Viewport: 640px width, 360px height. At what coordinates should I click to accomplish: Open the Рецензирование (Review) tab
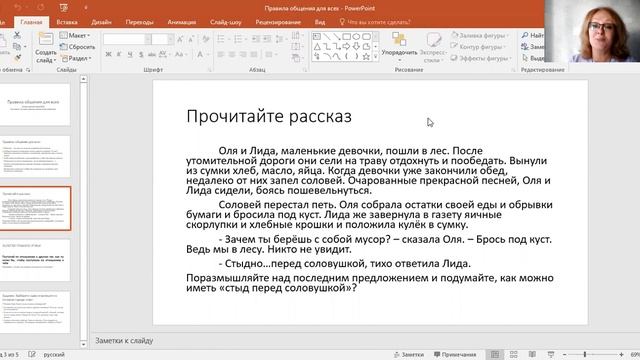click(x=278, y=22)
